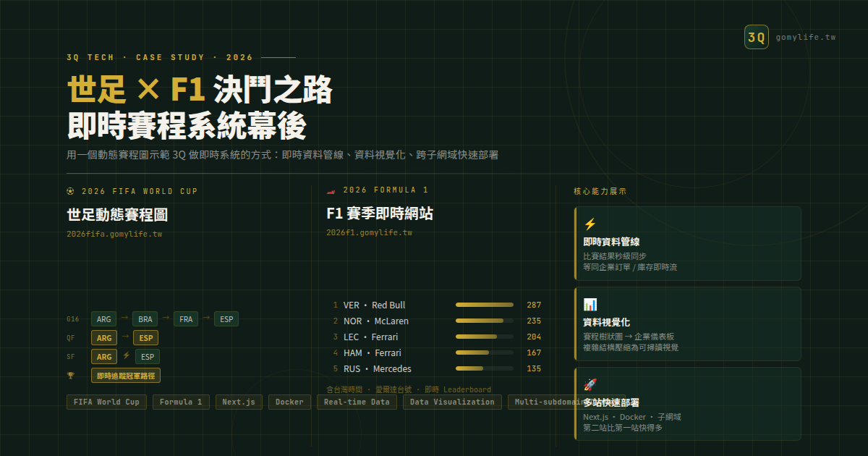Click the QF round label
Screen dimensions: 868x456
point(71,338)
